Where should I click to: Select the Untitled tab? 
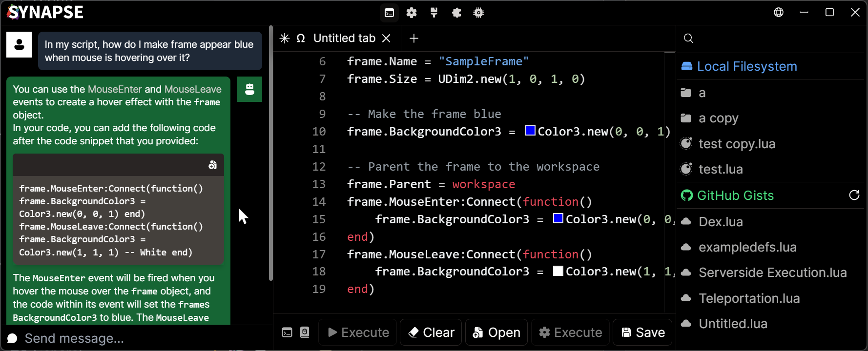344,39
